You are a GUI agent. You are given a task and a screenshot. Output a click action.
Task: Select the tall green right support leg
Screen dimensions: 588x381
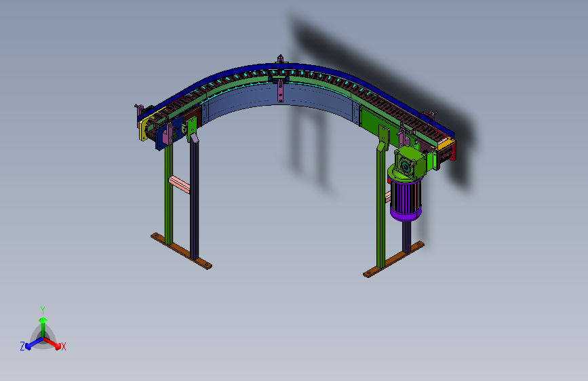381,203
